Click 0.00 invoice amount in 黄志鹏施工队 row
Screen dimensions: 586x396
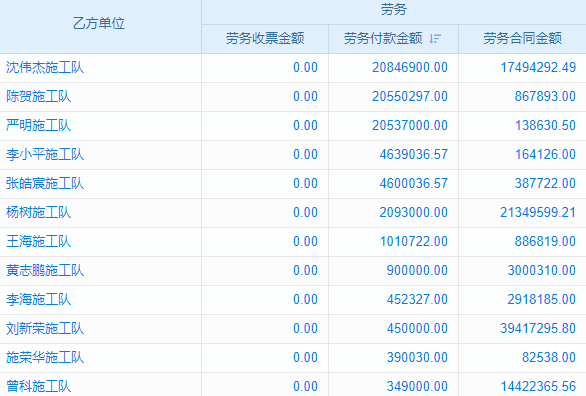coord(305,270)
